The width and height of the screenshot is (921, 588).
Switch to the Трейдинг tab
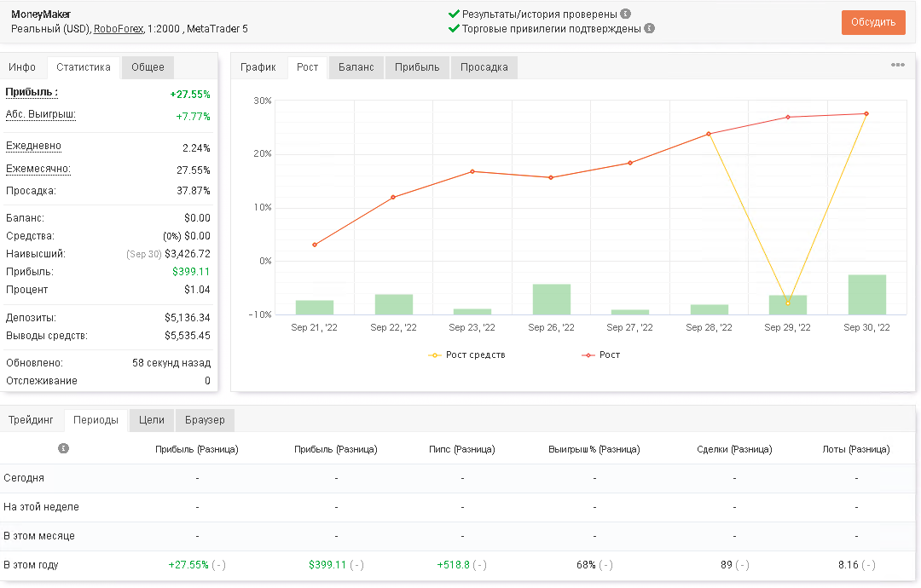(x=31, y=420)
